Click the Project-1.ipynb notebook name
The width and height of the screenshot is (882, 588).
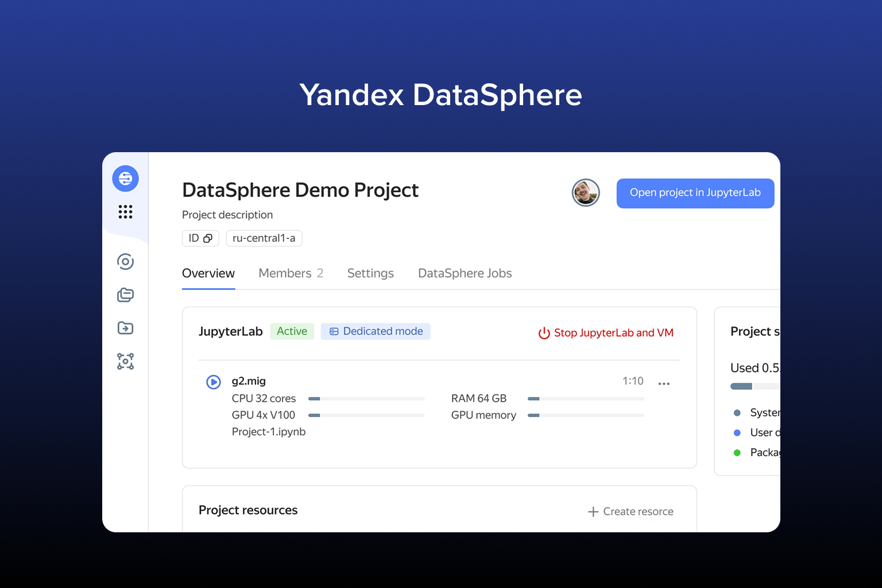pyautogui.click(x=269, y=432)
